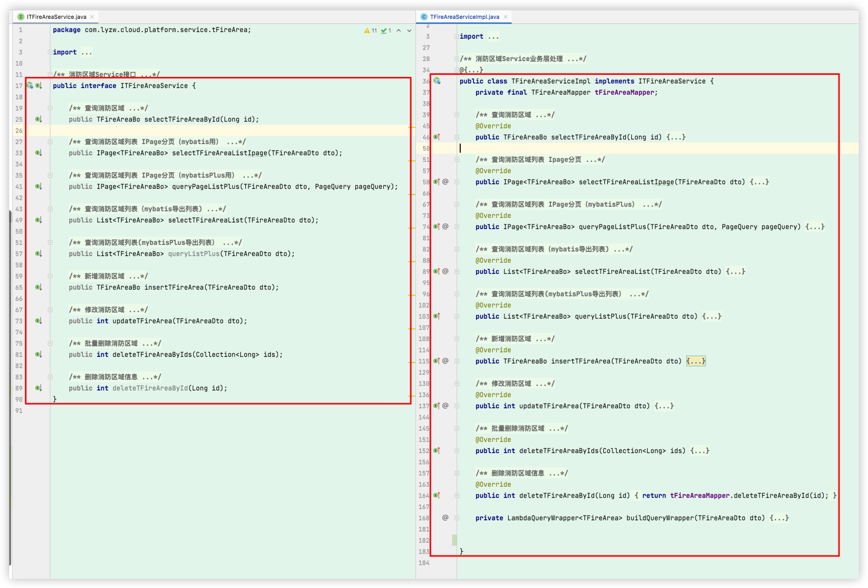Click implementation gutter icon for queryPageListPlus in interface
The height and width of the screenshot is (588, 868).
(38, 186)
